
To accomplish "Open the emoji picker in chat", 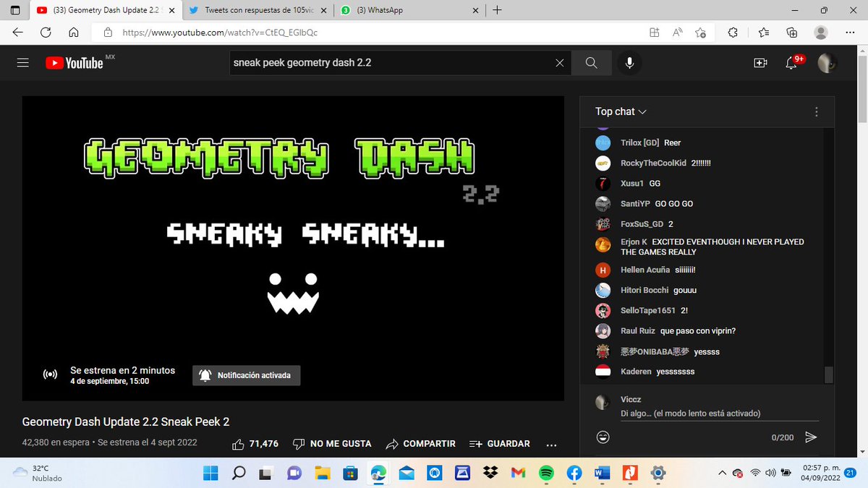I will (603, 437).
